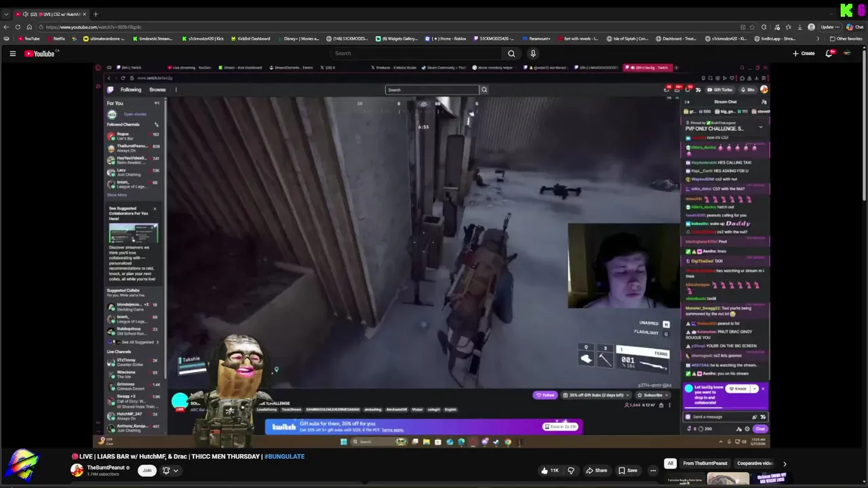
Task: Select the All filter chip
Action: 670,464
